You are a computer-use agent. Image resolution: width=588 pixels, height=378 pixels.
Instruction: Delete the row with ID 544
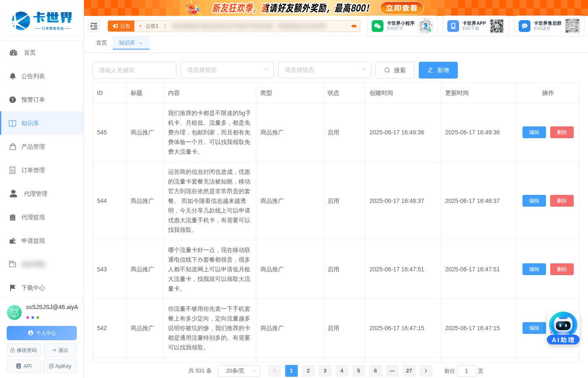click(x=562, y=201)
